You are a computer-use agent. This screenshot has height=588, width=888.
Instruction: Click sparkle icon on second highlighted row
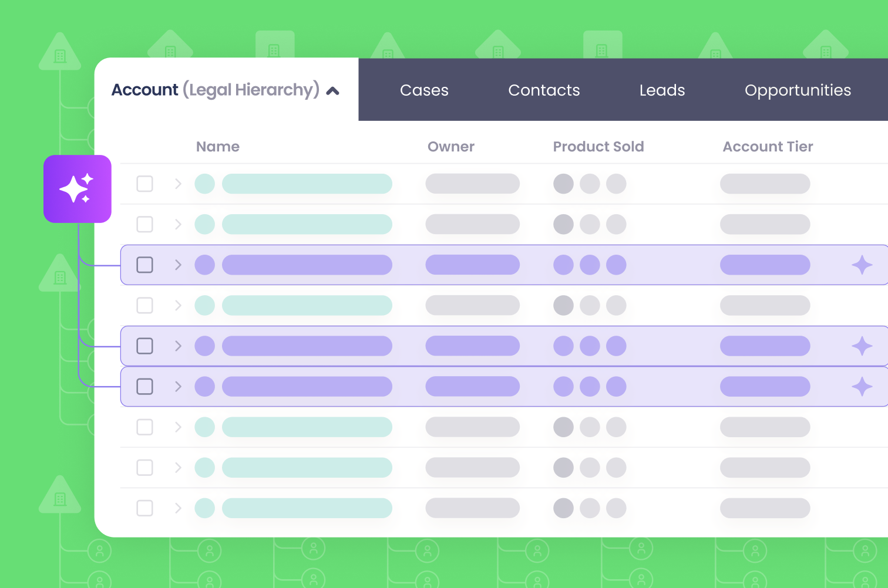point(862,346)
